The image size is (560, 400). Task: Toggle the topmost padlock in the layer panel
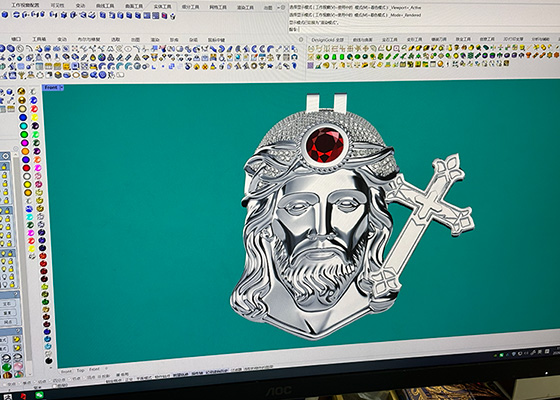4,167
